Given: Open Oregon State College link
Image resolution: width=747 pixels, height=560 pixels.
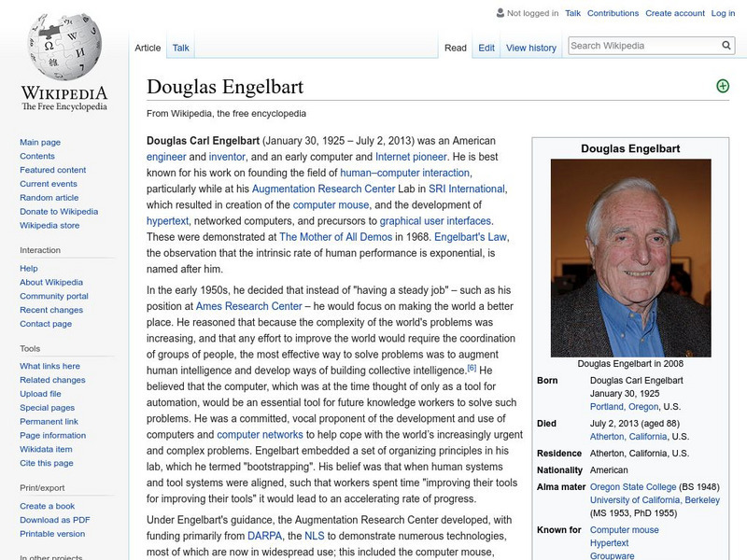Looking at the screenshot, I should click(633, 486).
